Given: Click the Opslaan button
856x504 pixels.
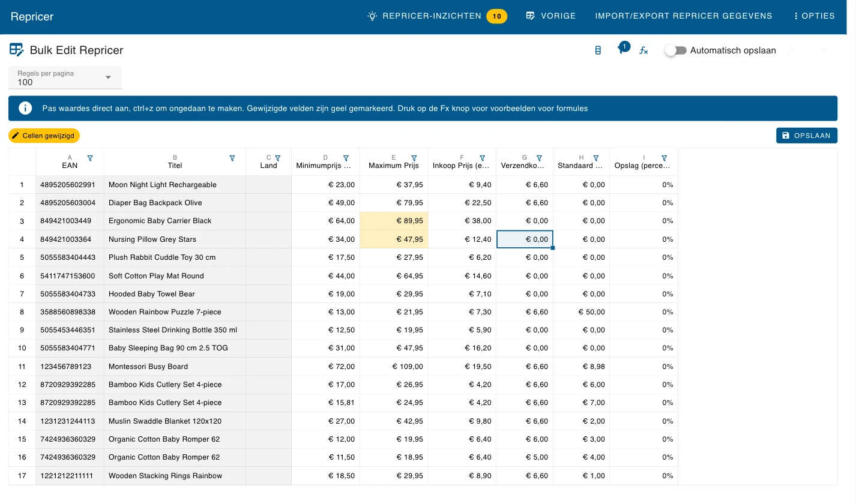Looking at the screenshot, I should (x=807, y=136).
